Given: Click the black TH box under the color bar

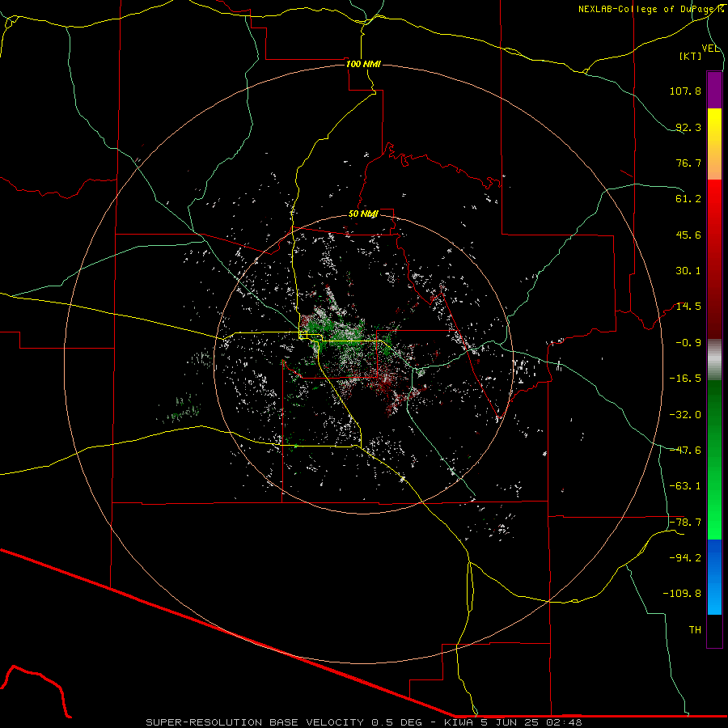Looking at the screenshot, I should 714,630.
